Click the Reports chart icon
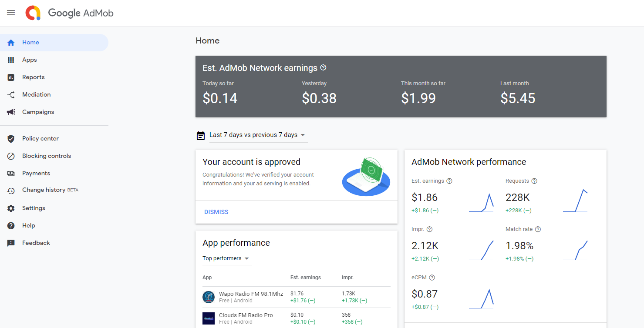Screen dimensions: 644x328 pos(11,77)
